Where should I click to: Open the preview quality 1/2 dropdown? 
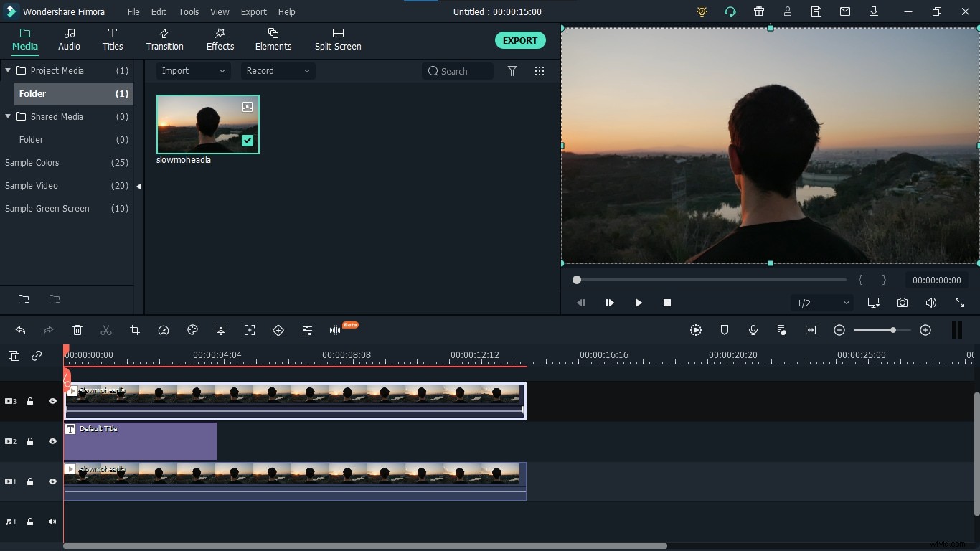click(x=822, y=303)
